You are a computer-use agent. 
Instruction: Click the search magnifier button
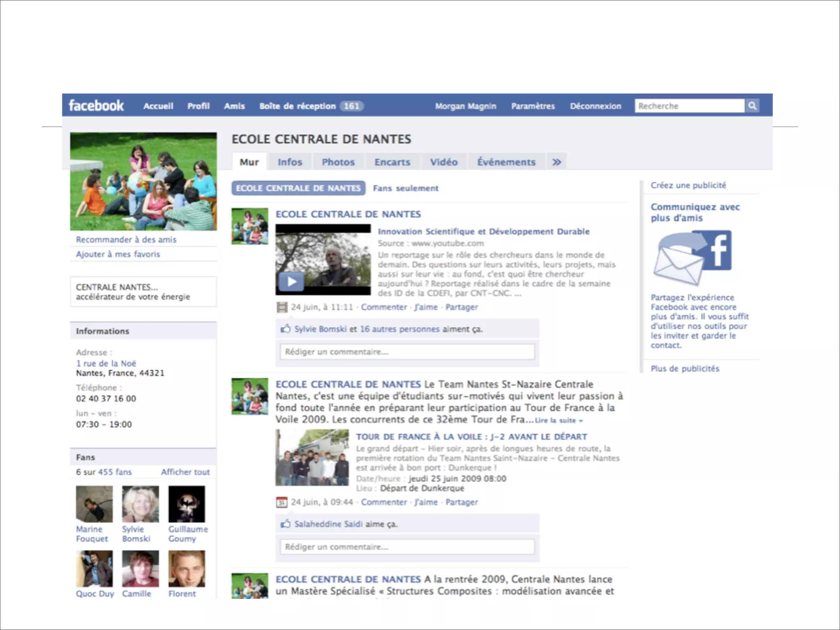tap(752, 106)
